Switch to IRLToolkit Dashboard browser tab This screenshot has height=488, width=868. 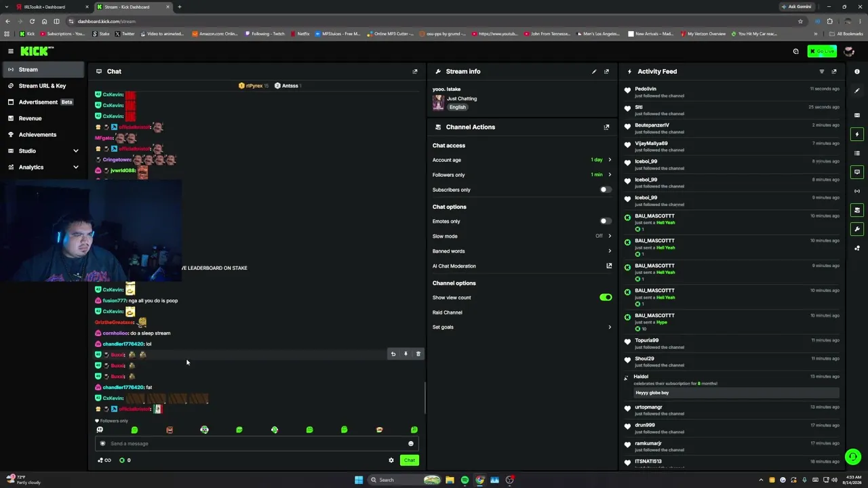tap(52, 7)
